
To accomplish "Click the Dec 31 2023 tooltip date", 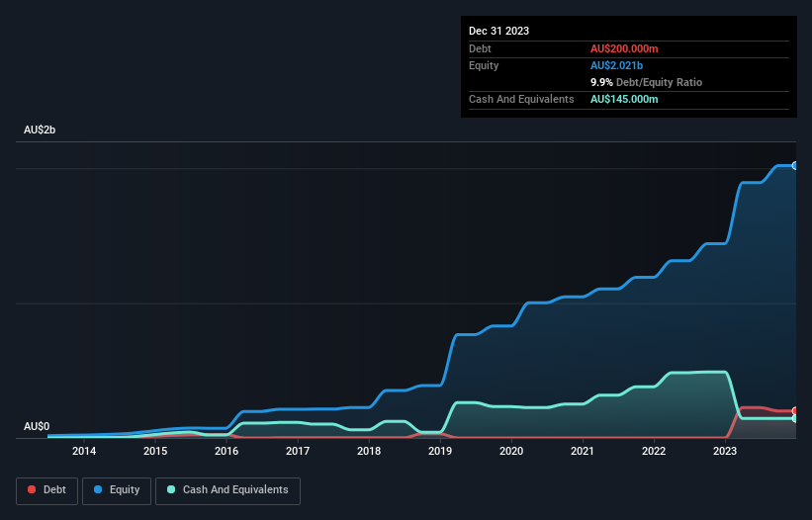I will point(498,31).
